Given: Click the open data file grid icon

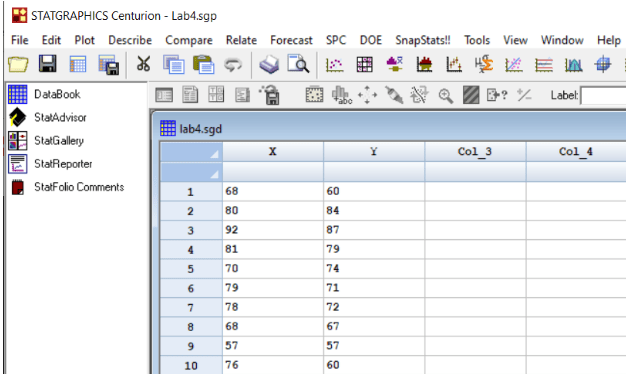Looking at the screenshot, I should pyautogui.click(x=78, y=64).
